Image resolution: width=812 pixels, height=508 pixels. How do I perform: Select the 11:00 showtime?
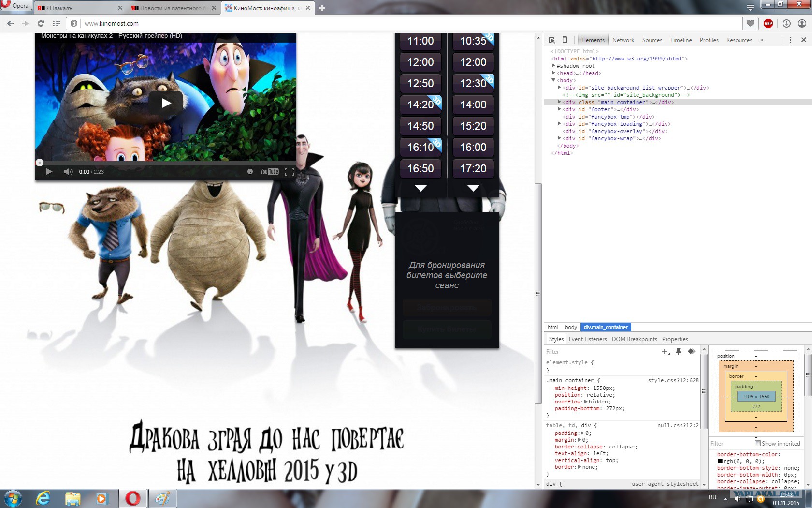tap(420, 41)
